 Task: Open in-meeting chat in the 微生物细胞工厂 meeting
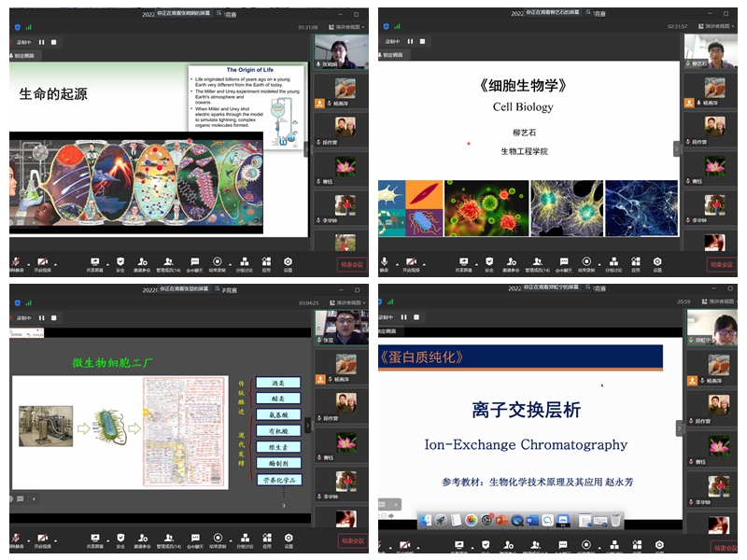point(194,539)
